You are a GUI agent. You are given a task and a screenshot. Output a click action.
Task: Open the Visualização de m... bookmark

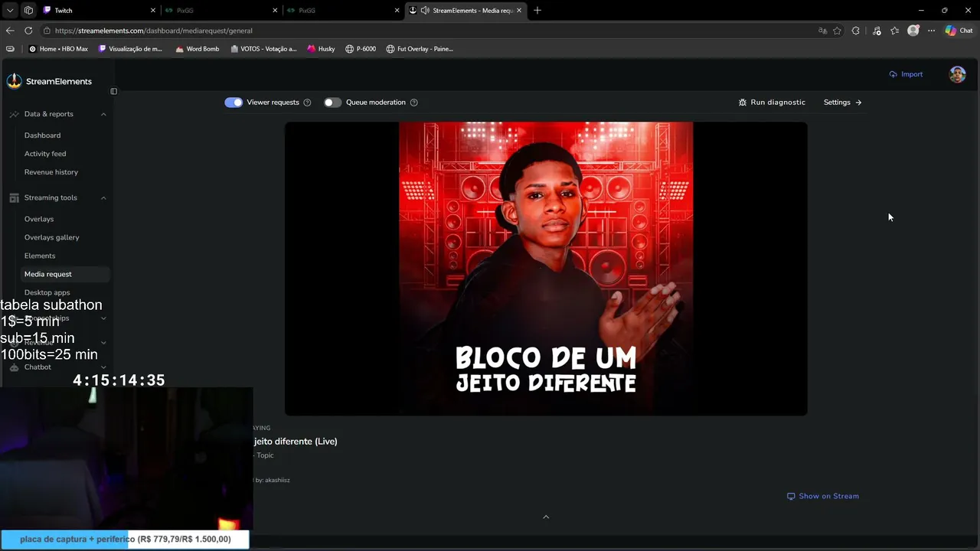click(x=130, y=49)
